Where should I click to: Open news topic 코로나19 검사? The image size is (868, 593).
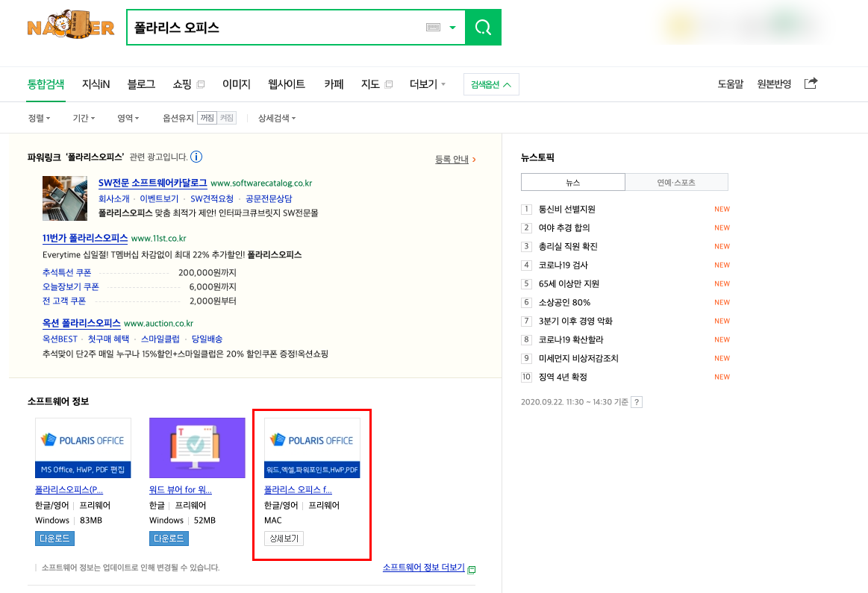click(x=563, y=265)
